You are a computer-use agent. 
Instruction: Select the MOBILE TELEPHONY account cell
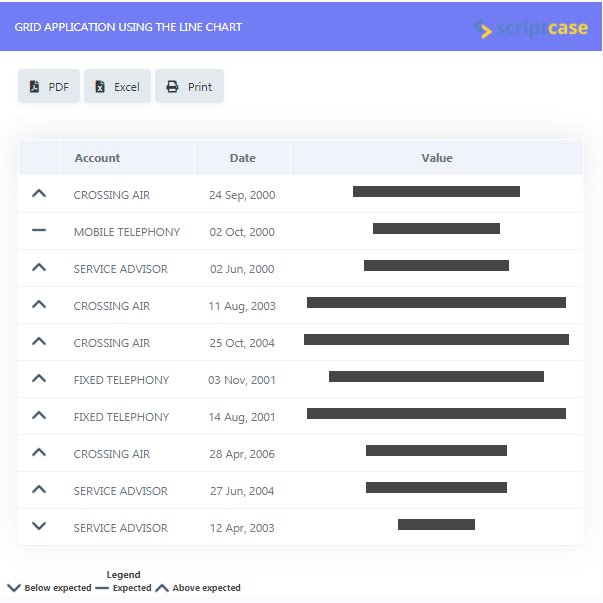[x=127, y=232]
